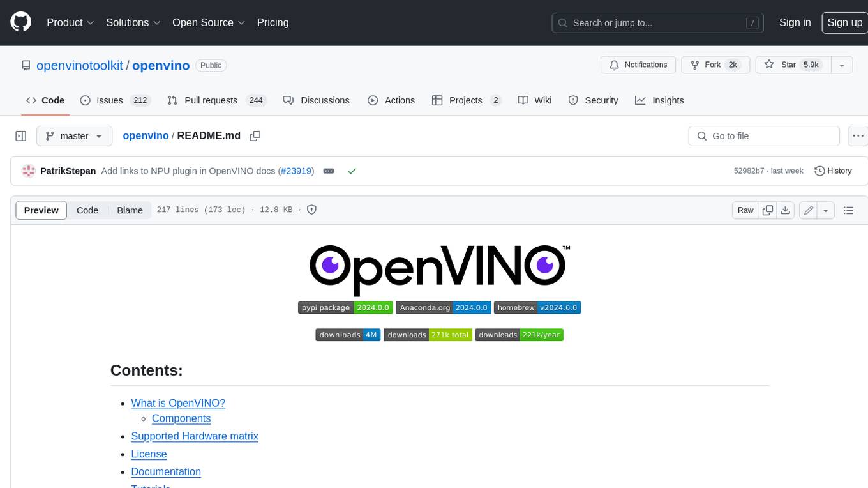Go to the Discussions tab
This screenshot has width=868, height=488.
pyautogui.click(x=317, y=100)
